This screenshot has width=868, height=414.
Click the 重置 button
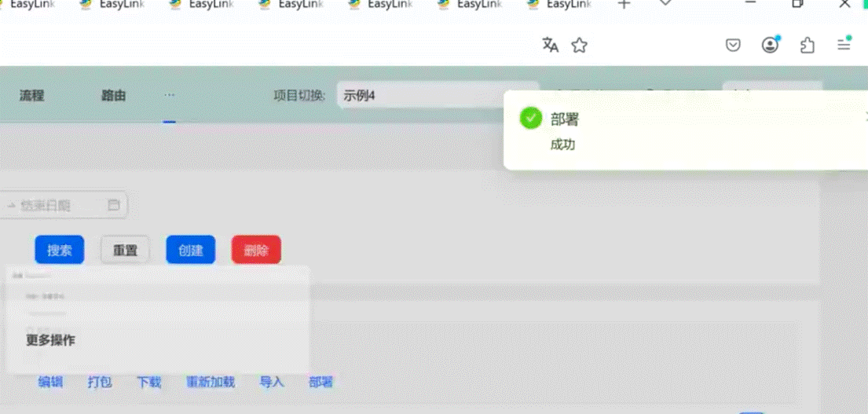[x=125, y=251]
